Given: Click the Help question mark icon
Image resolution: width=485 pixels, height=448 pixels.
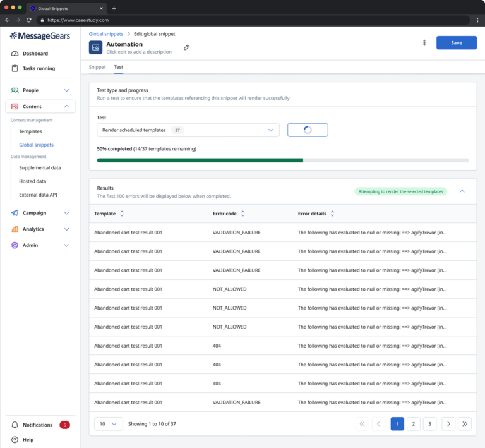Looking at the screenshot, I should pyautogui.click(x=15, y=439).
